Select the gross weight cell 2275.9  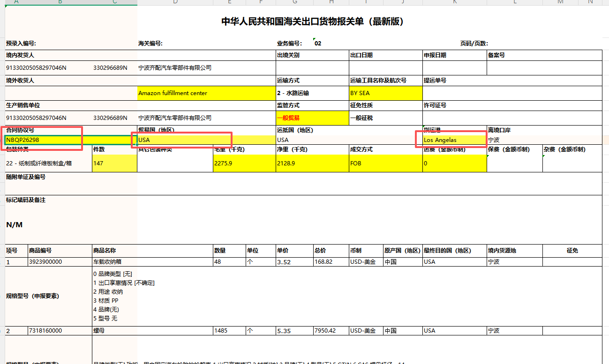[223, 163]
